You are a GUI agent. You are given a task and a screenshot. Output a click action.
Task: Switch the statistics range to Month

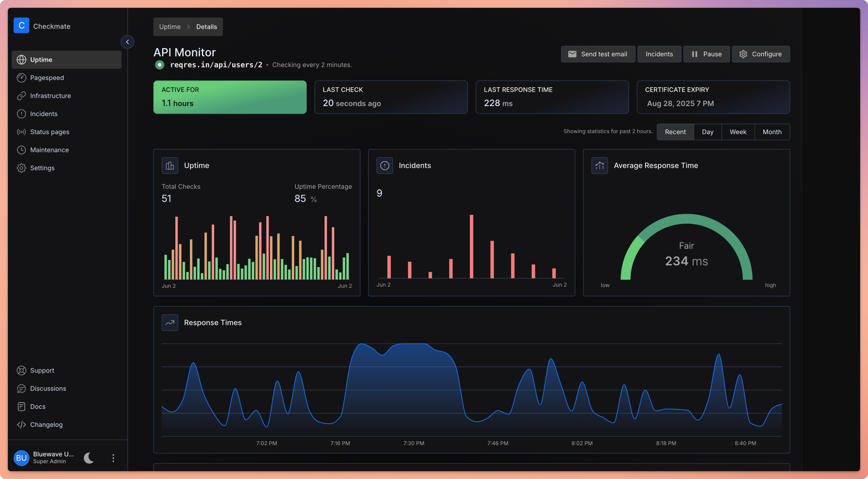(x=772, y=132)
